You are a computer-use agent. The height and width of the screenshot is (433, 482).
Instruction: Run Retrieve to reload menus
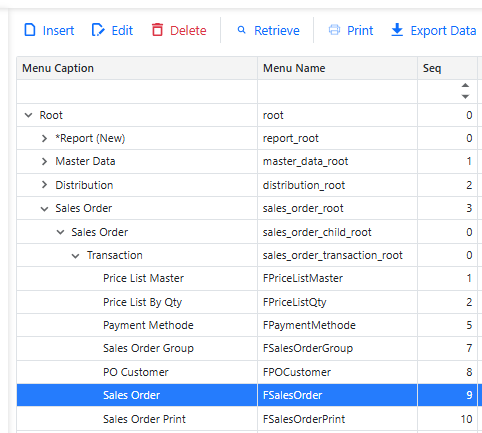coord(269,30)
